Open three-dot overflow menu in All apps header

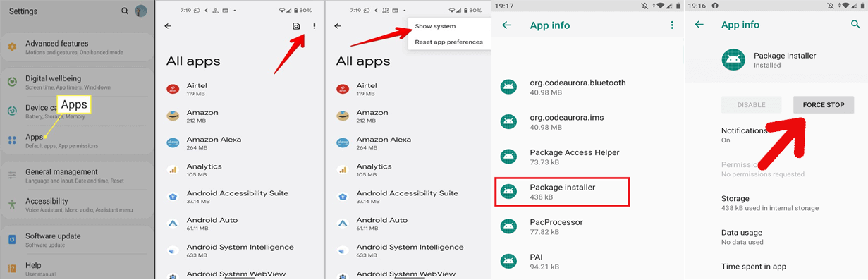coord(314,26)
